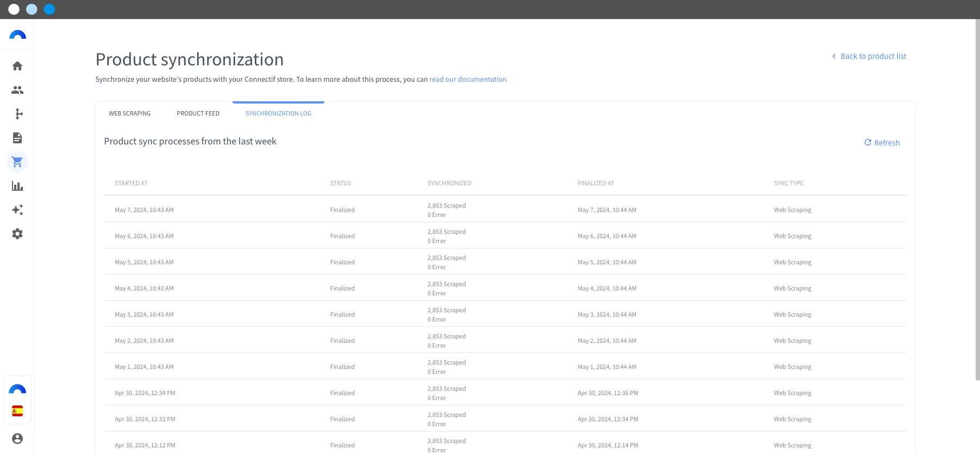The image size is (980, 455).
Task: Click the Finalized At column header
Action: point(596,183)
